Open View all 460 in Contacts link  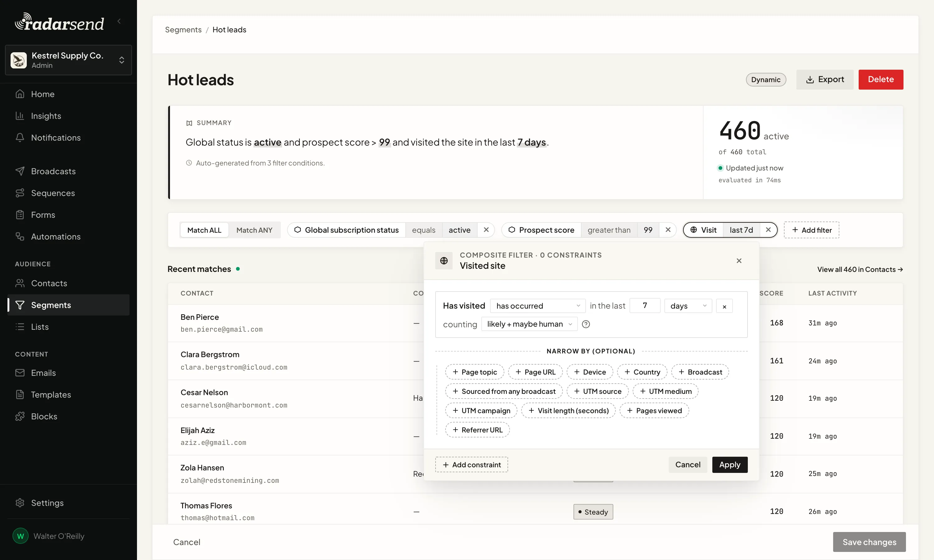tap(860, 269)
